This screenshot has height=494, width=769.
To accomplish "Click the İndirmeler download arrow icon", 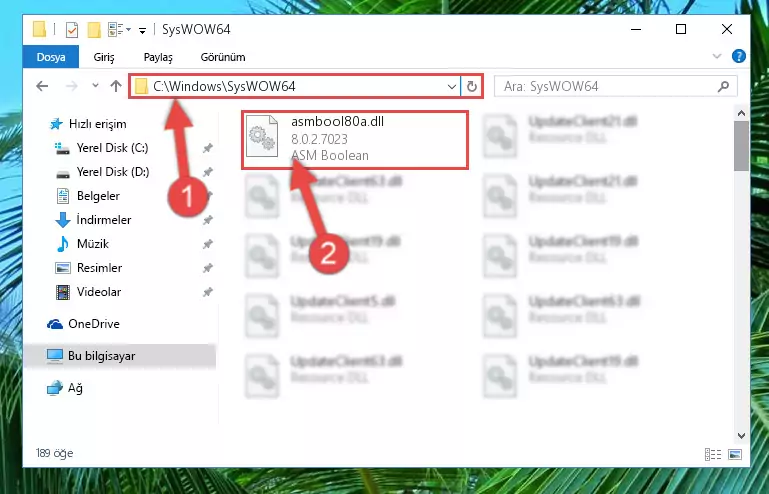I will click(x=63, y=220).
